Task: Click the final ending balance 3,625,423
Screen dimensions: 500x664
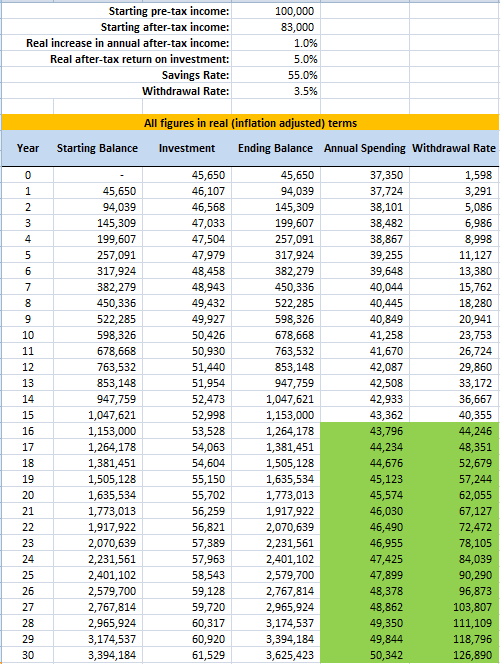Action: (290, 655)
